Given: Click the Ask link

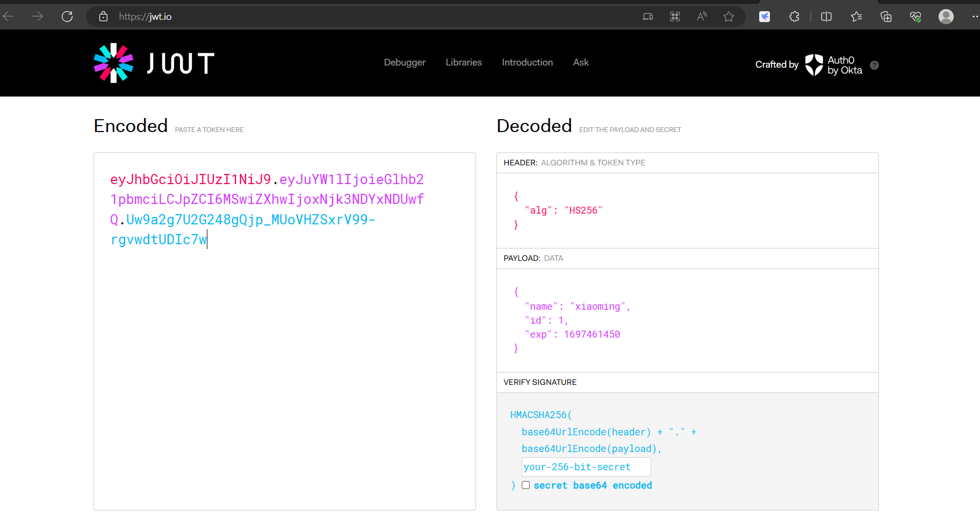Looking at the screenshot, I should point(581,62).
